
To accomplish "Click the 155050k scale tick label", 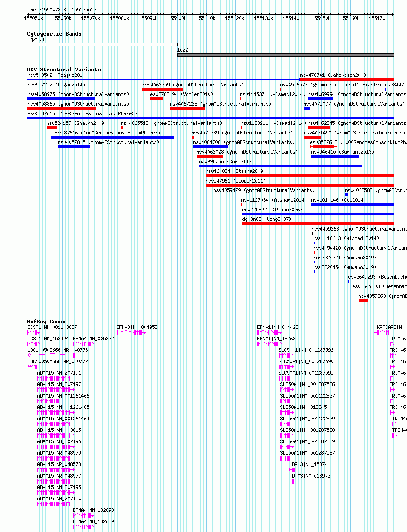I will [33, 18].
